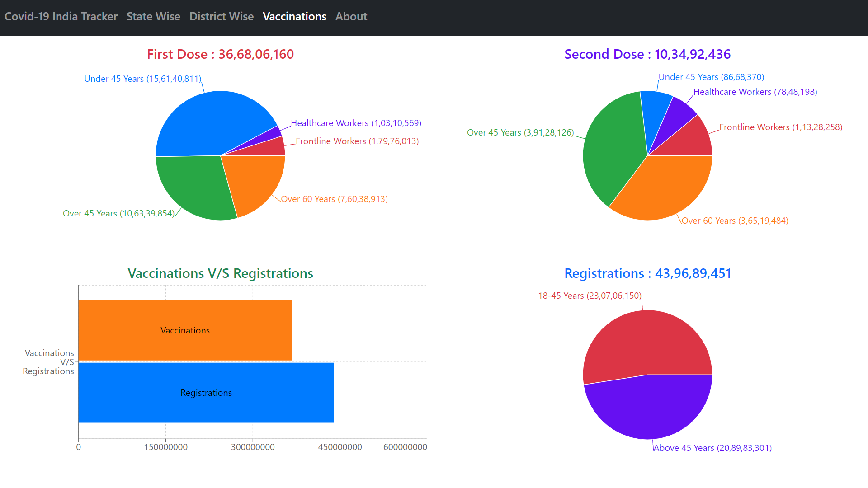The width and height of the screenshot is (868, 488).
Task: Click label 18-45 Years (23,07,06,150)
Action: [590, 296]
